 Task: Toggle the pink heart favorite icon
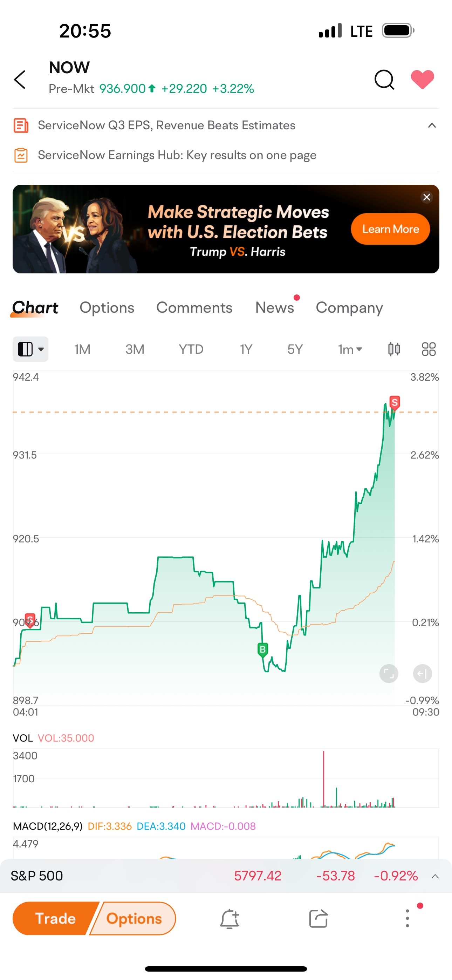click(422, 80)
